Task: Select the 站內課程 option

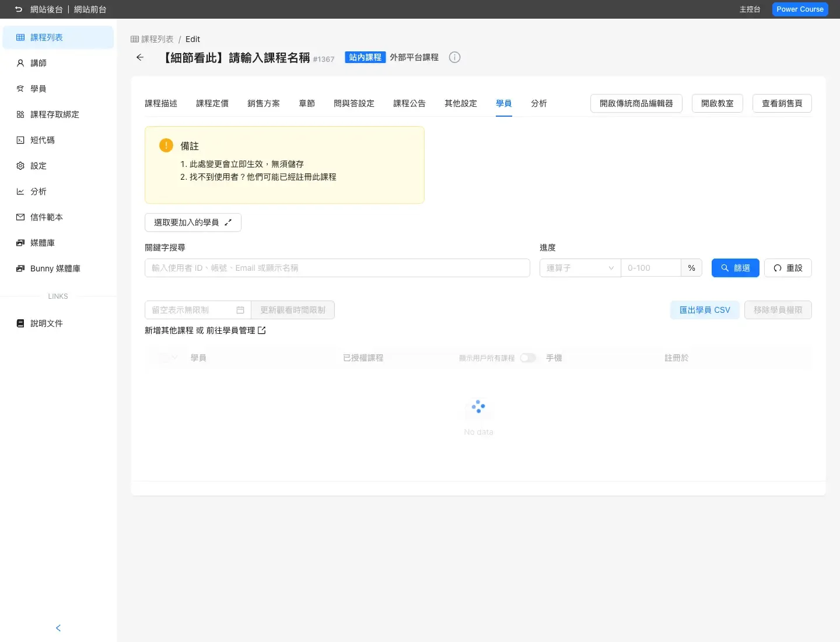Action: point(365,57)
